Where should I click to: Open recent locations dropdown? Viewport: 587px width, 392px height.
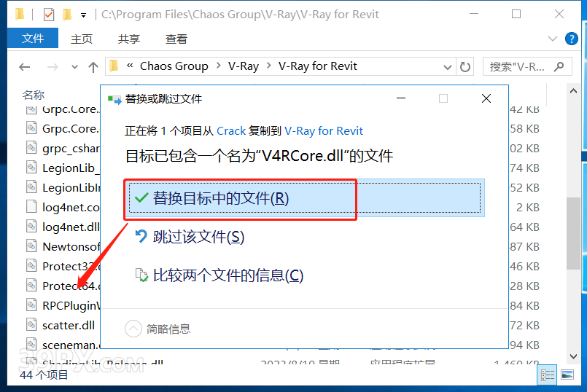[74, 67]
